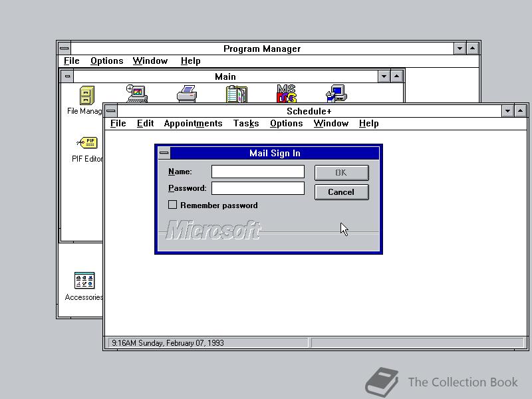Open Schedule+ window control menu box
The image size is (532, 399).
pyautogui.click(x=110, y=111)
